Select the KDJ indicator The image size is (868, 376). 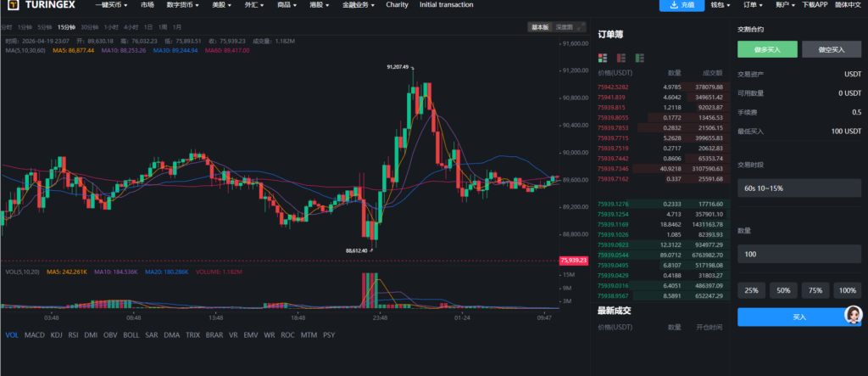click(x=56, y=335)
